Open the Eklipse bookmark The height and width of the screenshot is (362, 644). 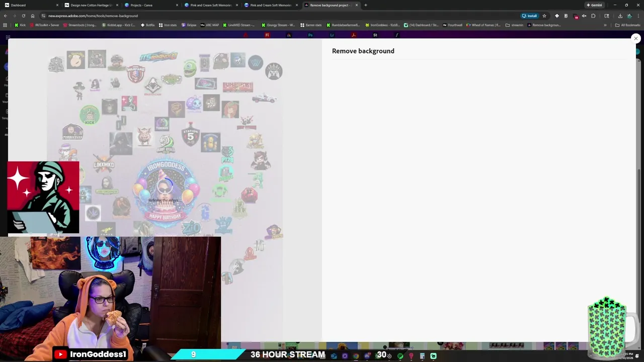(x=189, y=25)
